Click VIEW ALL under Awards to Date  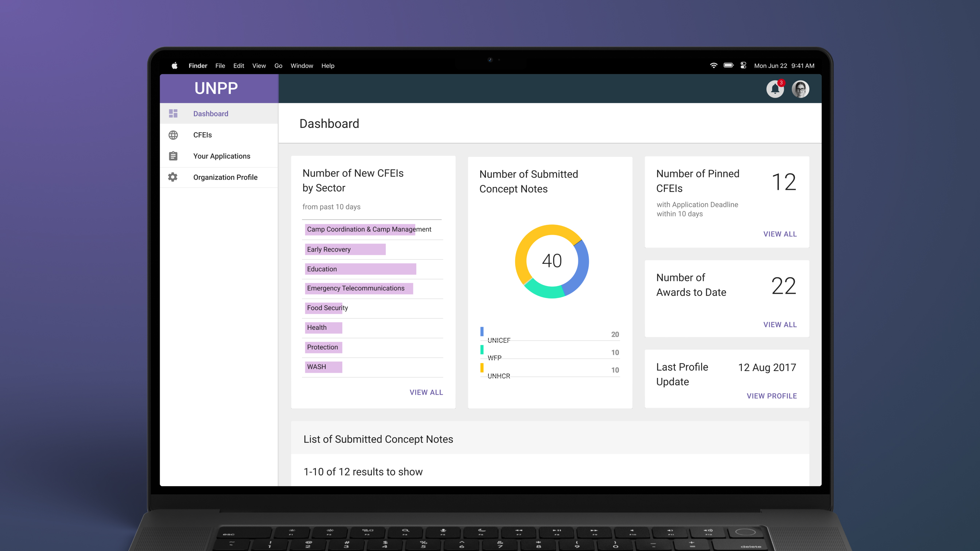pos(780,324)
